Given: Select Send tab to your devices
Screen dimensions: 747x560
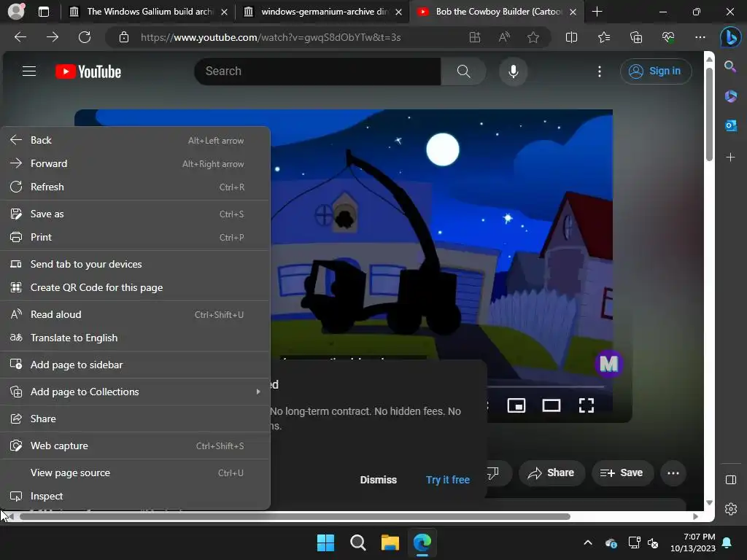Looking at the screenshot, I should click(x=135, y=264).
